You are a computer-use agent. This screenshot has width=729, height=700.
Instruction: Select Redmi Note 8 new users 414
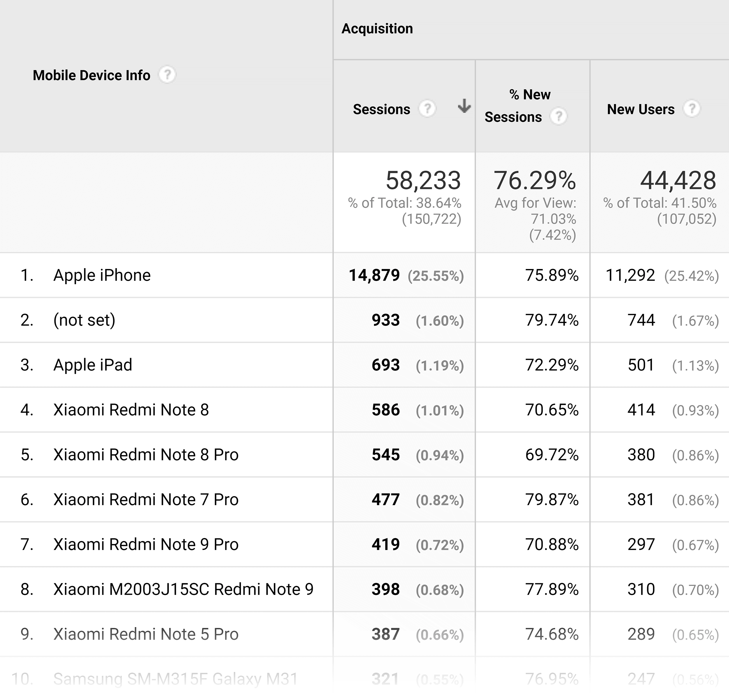click(x=641, y=410)
